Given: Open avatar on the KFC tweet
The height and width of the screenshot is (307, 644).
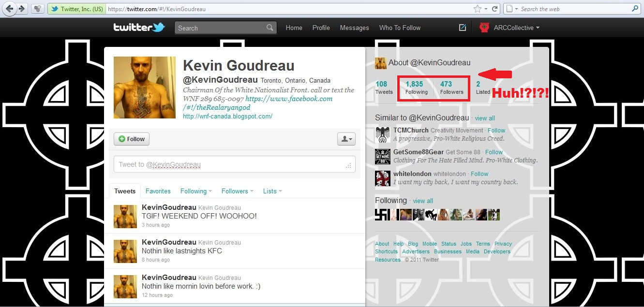Looking at the screenshot, I should pos(125,251).
